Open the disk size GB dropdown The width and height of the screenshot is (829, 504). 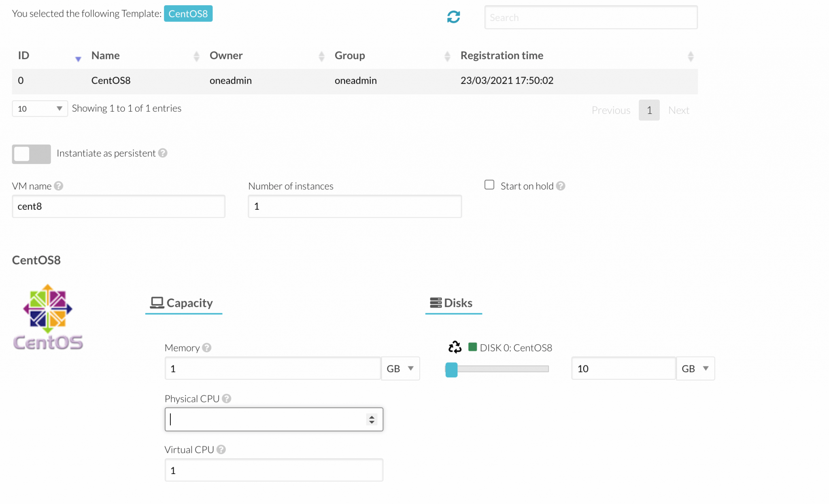pos(695,368)
